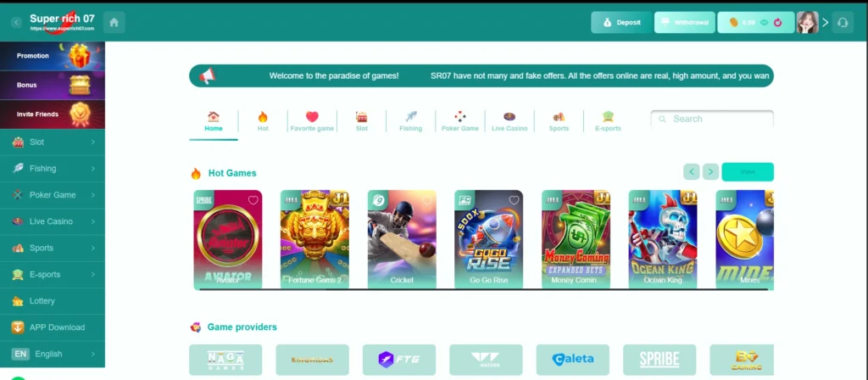This screenshot has height=380, width=868.
Task: Open the English language selector
Action: click(x=53, y=354)
